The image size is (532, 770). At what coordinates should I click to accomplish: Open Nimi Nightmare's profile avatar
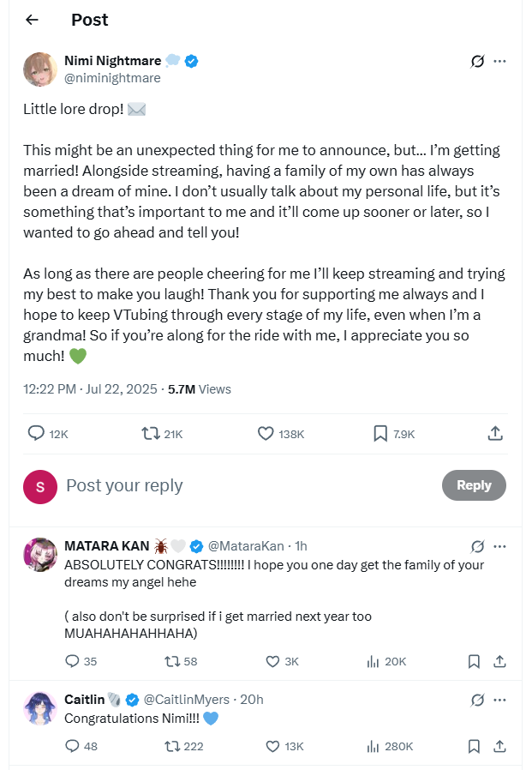(40, 69)
